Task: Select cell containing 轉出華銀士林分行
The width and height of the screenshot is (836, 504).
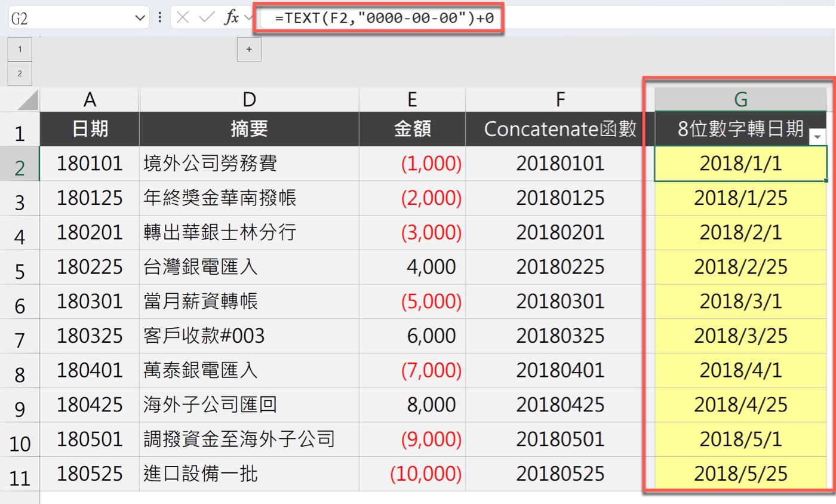Action: click(x=249, y=233)
